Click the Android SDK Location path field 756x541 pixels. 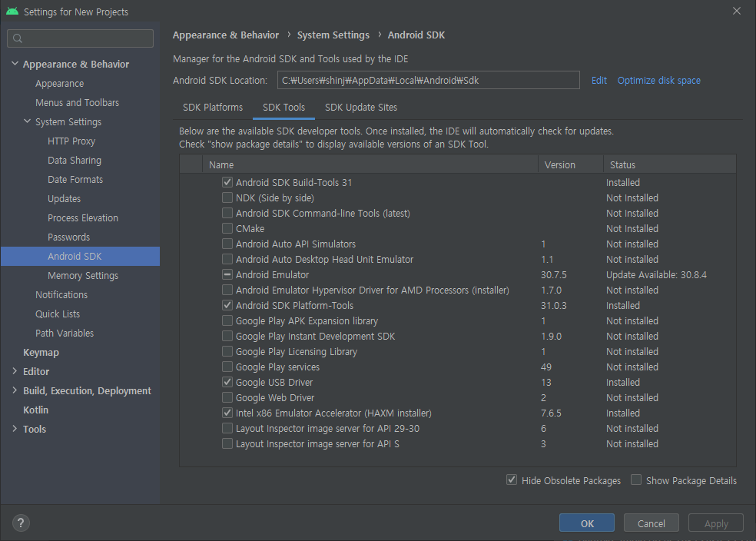[428, 80]
